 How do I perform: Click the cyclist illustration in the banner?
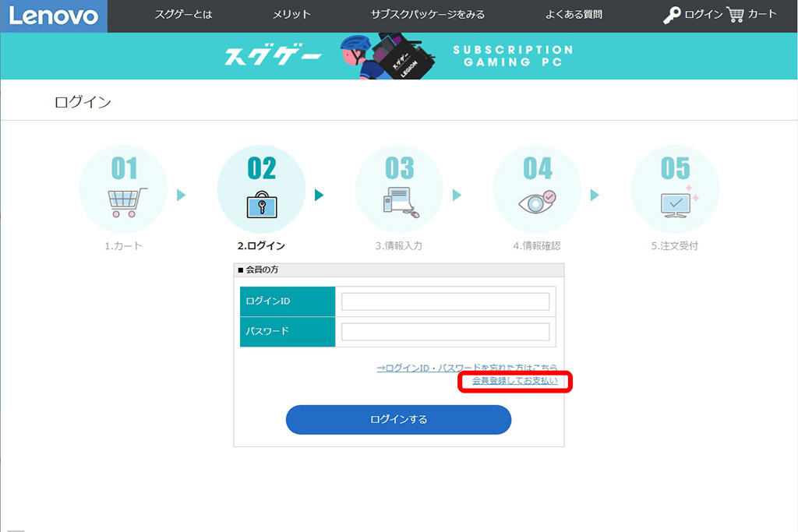pos(388,56)
